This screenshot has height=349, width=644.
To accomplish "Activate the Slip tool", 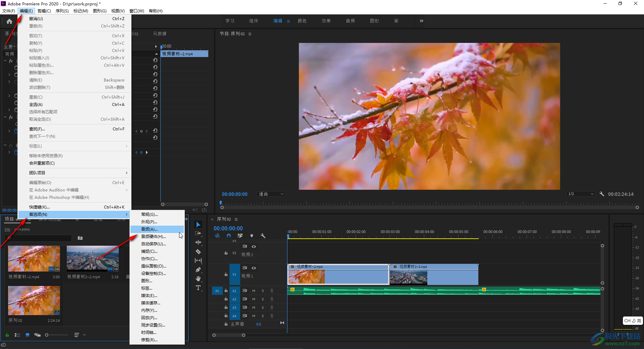I will [x=198, y=260].
